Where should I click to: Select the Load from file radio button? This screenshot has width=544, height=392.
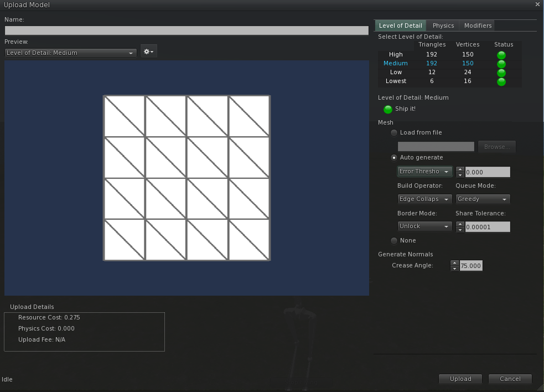click(x=394, y=133)
